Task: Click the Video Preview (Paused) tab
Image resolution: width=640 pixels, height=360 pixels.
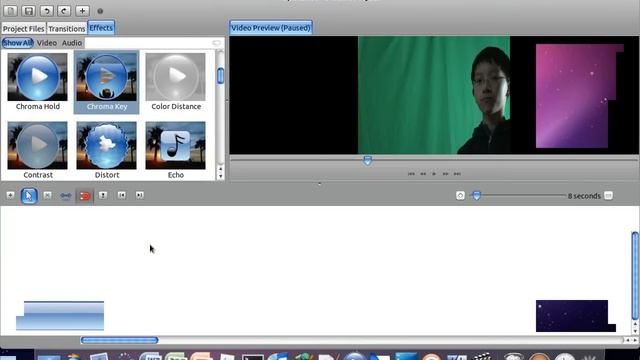Action: [271, 28]
